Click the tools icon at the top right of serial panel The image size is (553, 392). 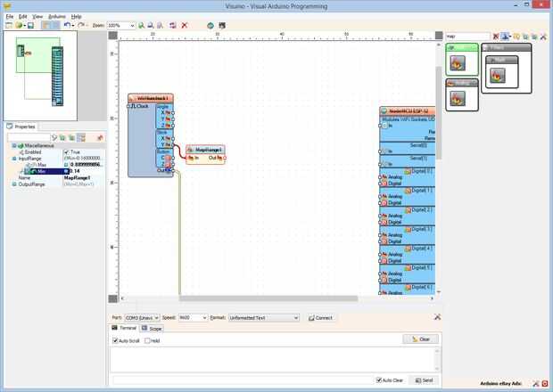coord(437,317)
